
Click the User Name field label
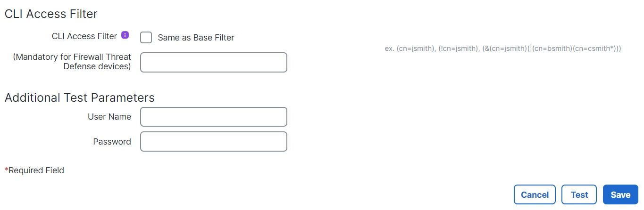[x=109, y=117]
